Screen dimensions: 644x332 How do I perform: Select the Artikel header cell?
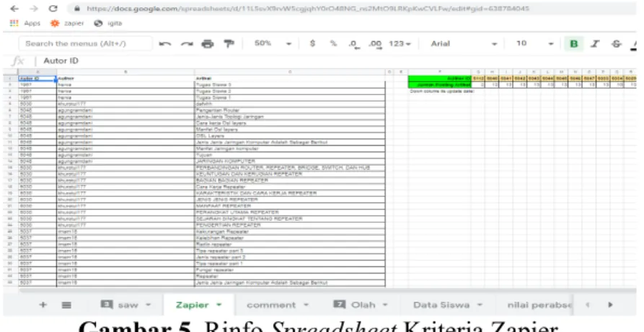coord(290,78)
